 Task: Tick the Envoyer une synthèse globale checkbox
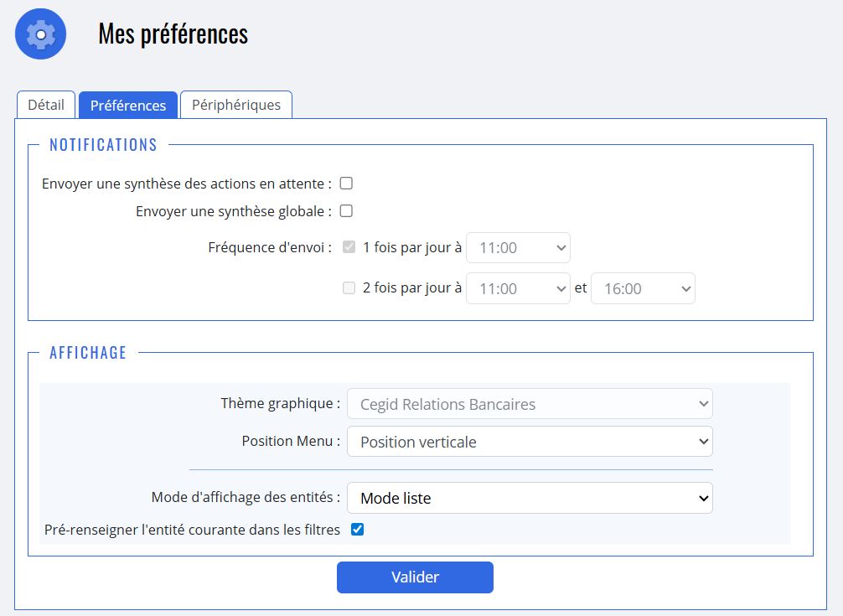click(x=346, y=211)
